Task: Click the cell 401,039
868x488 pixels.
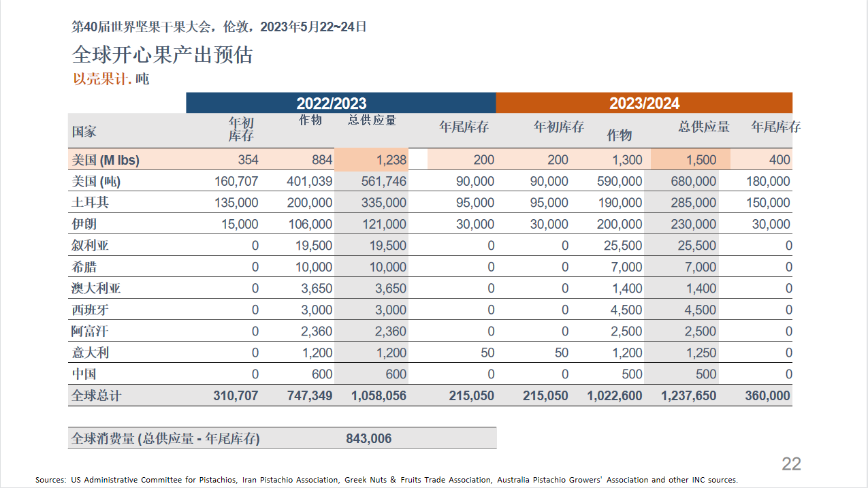Action: tap(310, 182)
